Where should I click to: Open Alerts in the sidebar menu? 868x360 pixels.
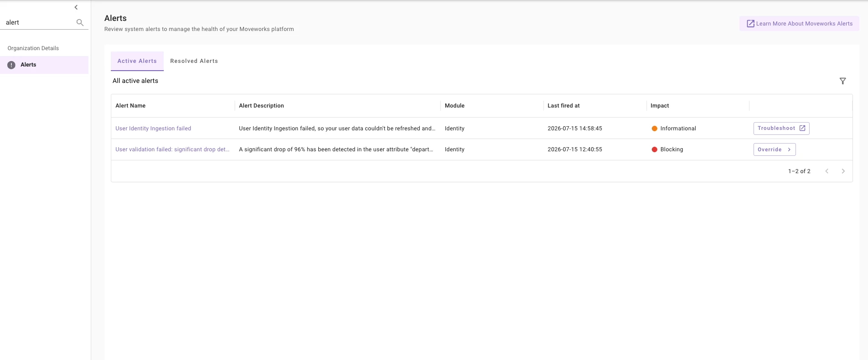(44, 65)
